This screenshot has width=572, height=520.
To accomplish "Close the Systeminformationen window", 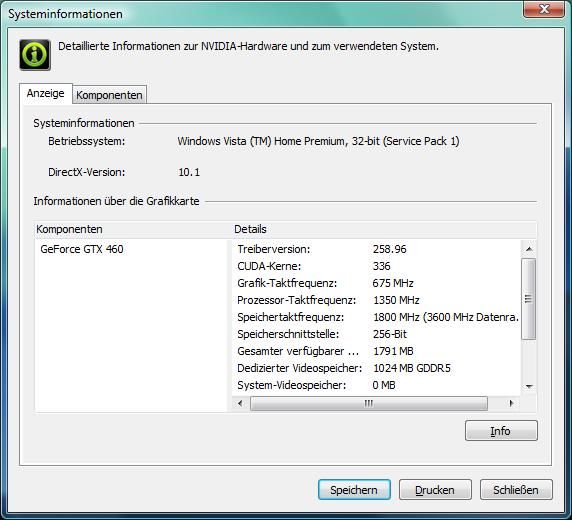I will tap(544, 9).
